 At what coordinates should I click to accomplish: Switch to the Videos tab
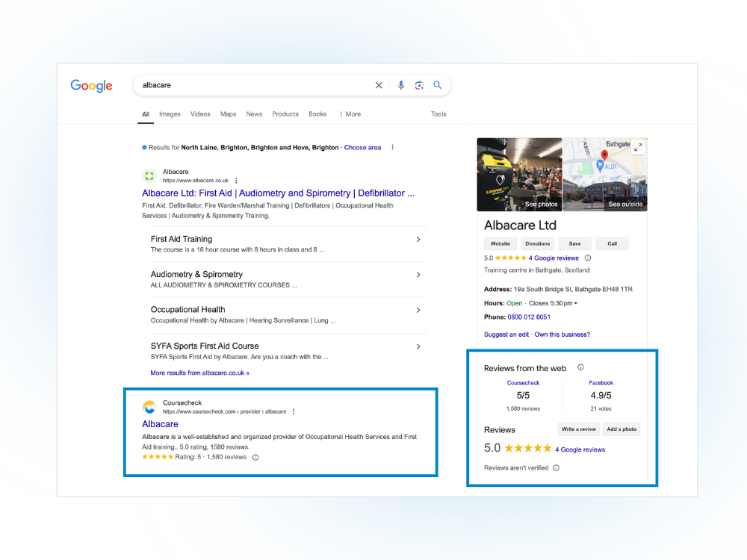click(200, 114)
